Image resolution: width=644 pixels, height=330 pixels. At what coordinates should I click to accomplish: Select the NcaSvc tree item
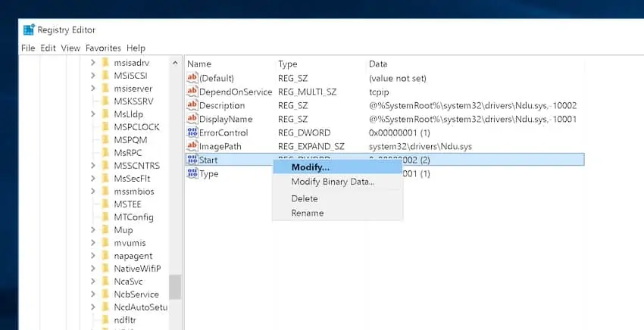click(128, 281)
